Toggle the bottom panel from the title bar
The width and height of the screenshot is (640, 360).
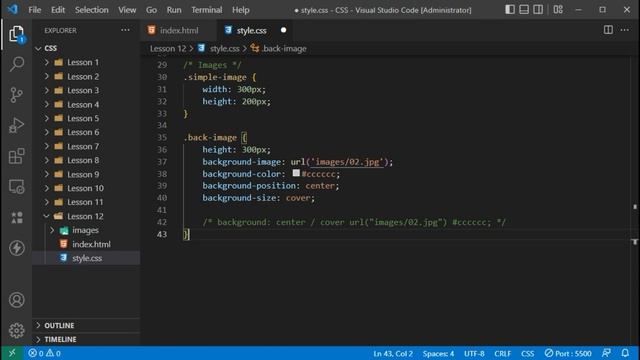click(x=524, y=9)
